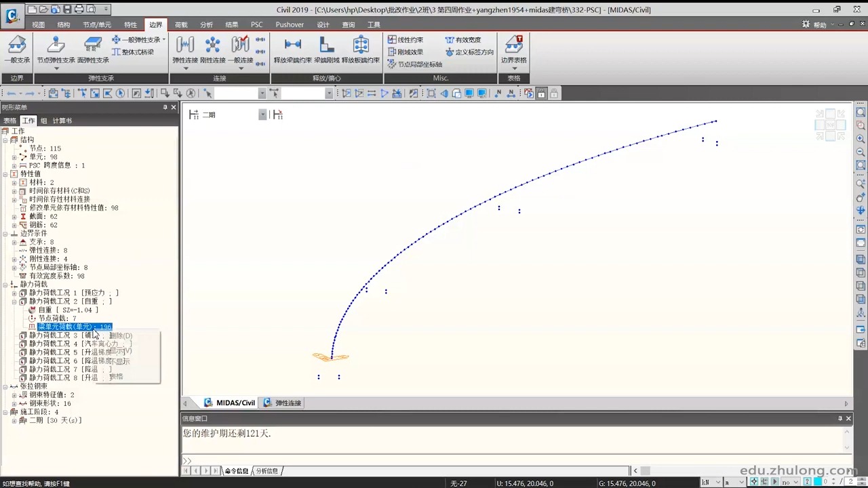This screenshot has width=868, height=488.
Task: Expand the 材料: 2 tree node
Action: coord(14,182)
